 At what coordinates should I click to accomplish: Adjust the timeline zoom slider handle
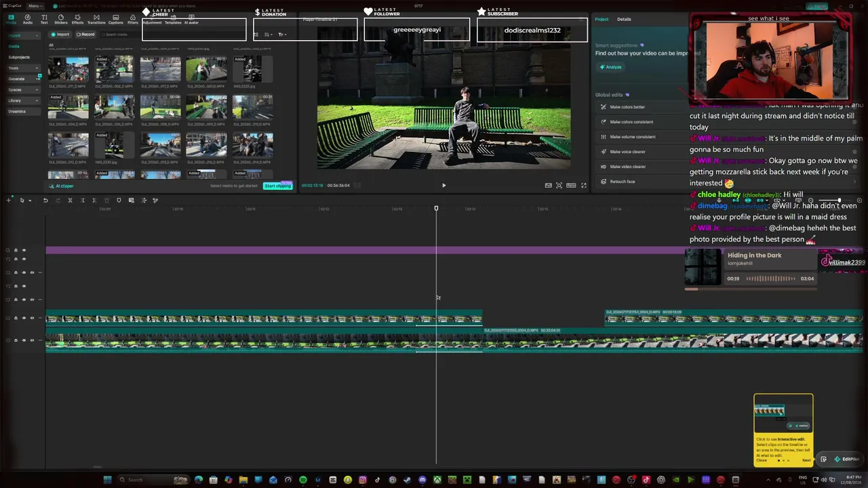[x=839, y=201]
